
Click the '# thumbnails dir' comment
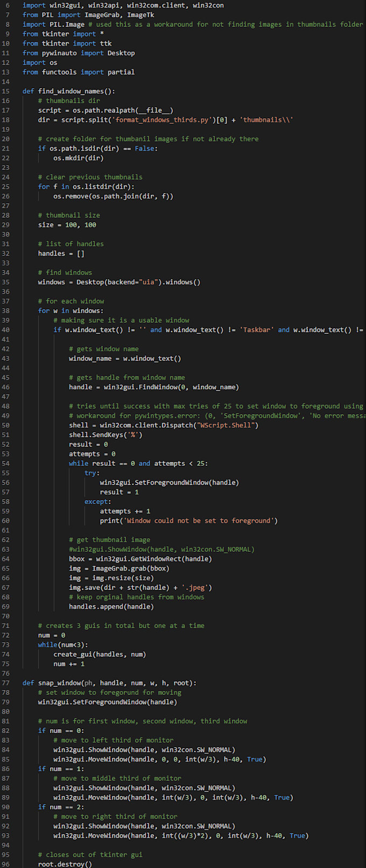click(69, 101)
